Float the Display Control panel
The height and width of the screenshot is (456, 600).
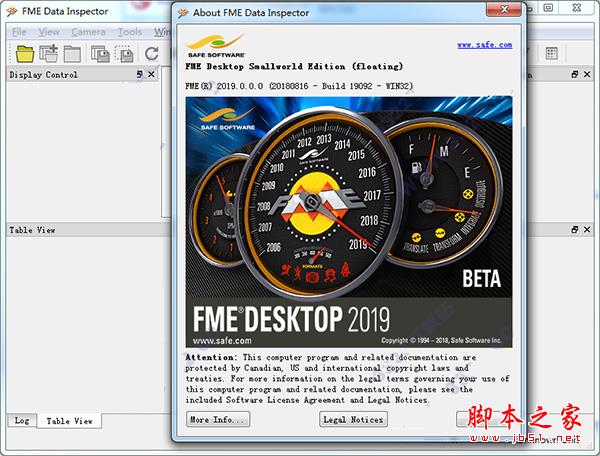(x=139, y=75)
